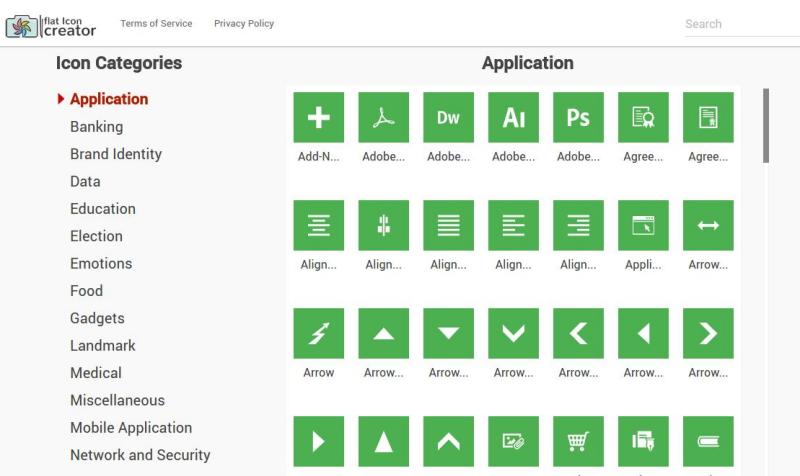Select the Align left text icon
The width and height of the screenshot is (800, 476).
coord(513,226)
